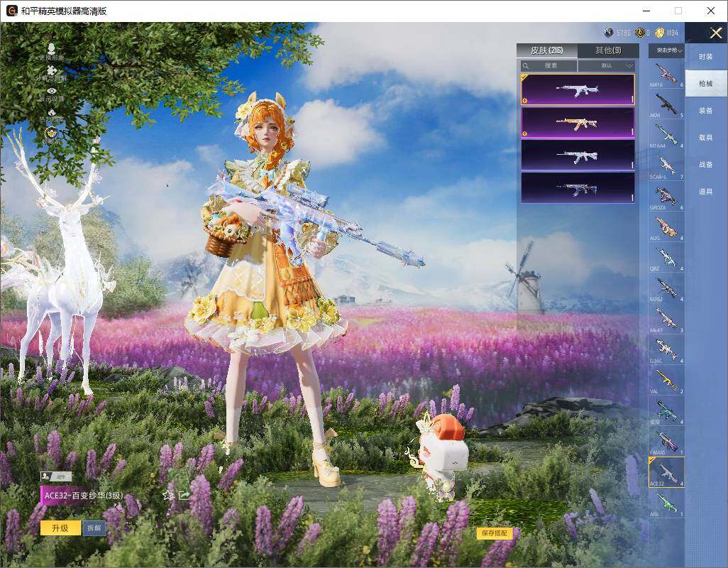Maximize the emulator window
The image size is (728, 568).
click(x=678, y=11)
